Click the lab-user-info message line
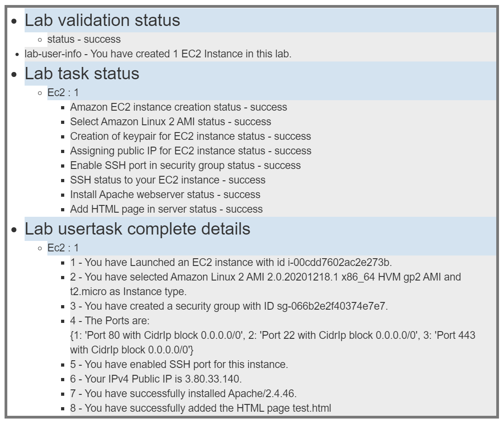The width and height of the screenshot is (504, 424). click(x=158, y=54)
